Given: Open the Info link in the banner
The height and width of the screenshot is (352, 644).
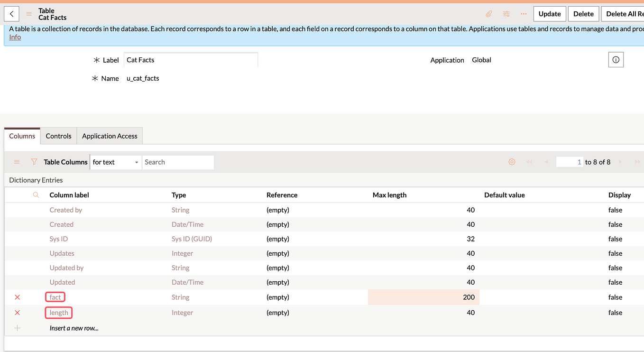Looking at the screenshot, I should coord(15,37).
